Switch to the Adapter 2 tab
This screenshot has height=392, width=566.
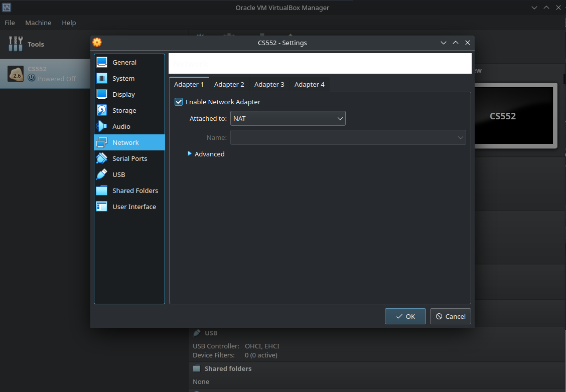pos(229,84)
